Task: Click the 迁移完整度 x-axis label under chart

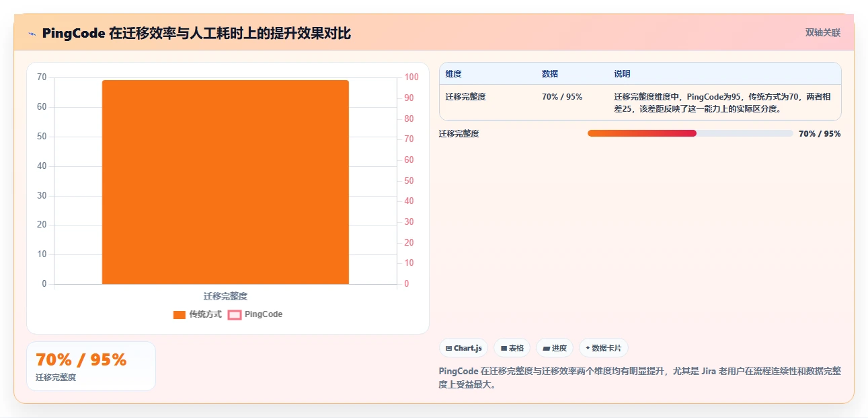Action: click(226, 296)
